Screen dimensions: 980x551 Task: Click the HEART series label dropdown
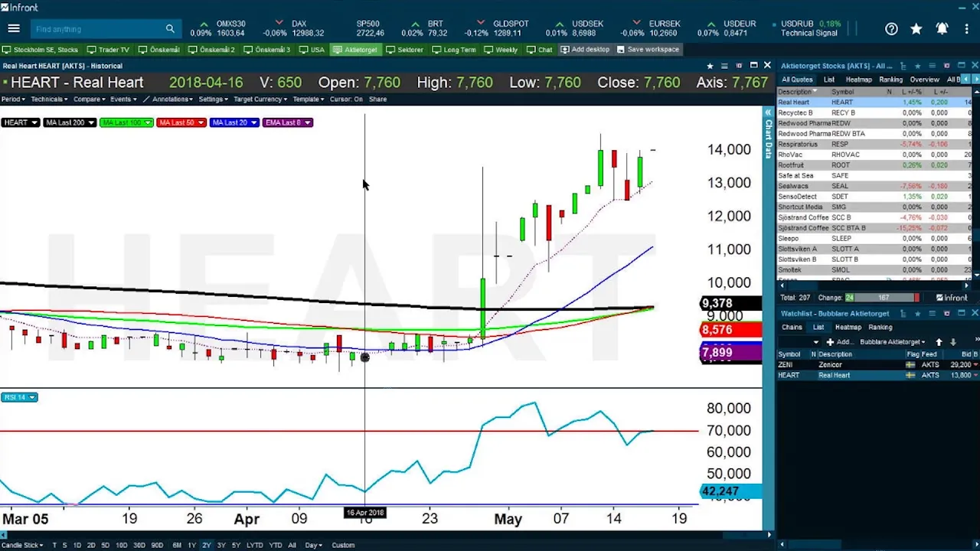tap(20, 122)
